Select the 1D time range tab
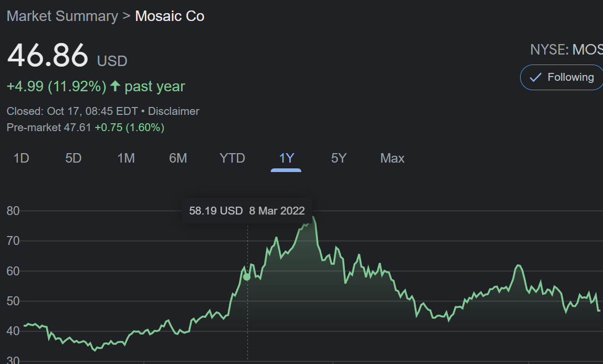603x364 pixels. 21,158
